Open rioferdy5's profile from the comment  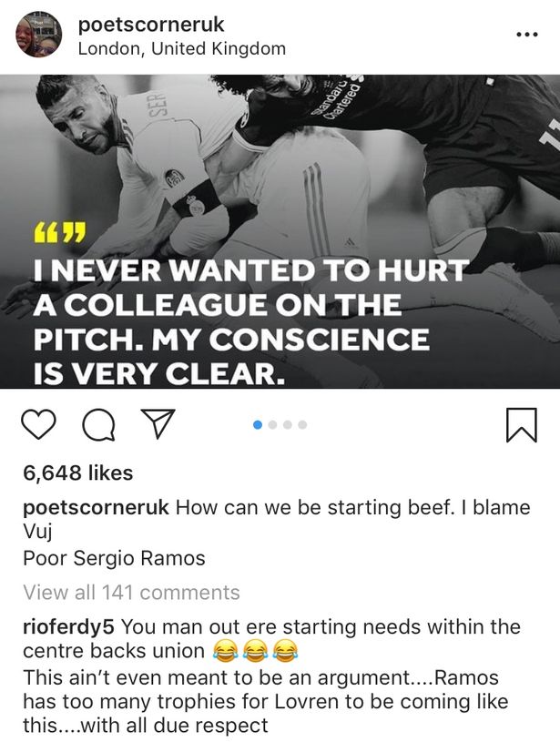pyautogui.click(x=68, y=627)
